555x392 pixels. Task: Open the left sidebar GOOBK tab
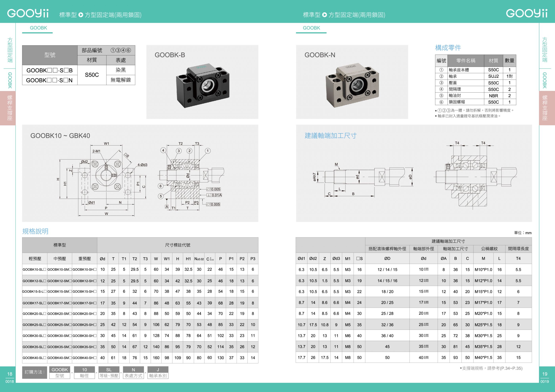(10, 80)
